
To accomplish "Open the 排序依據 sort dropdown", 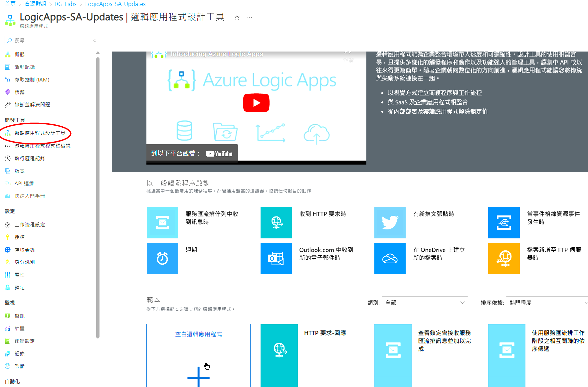I will 547,303.
